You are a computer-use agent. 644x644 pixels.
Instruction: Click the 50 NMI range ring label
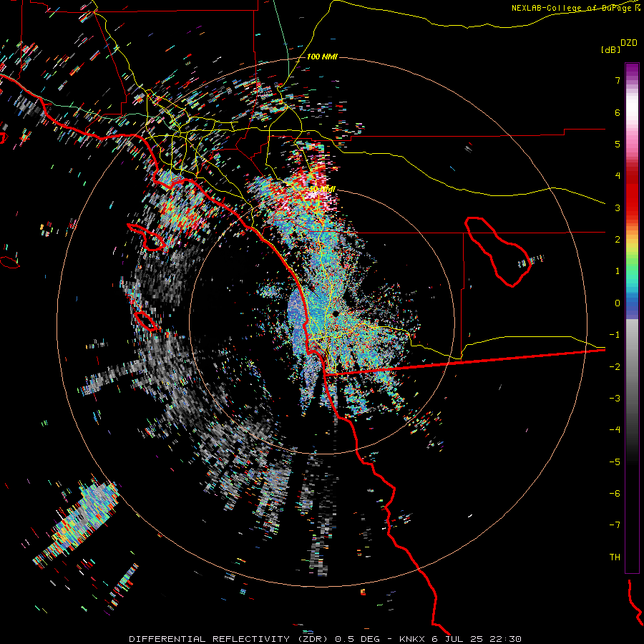[x=323, y=189]
